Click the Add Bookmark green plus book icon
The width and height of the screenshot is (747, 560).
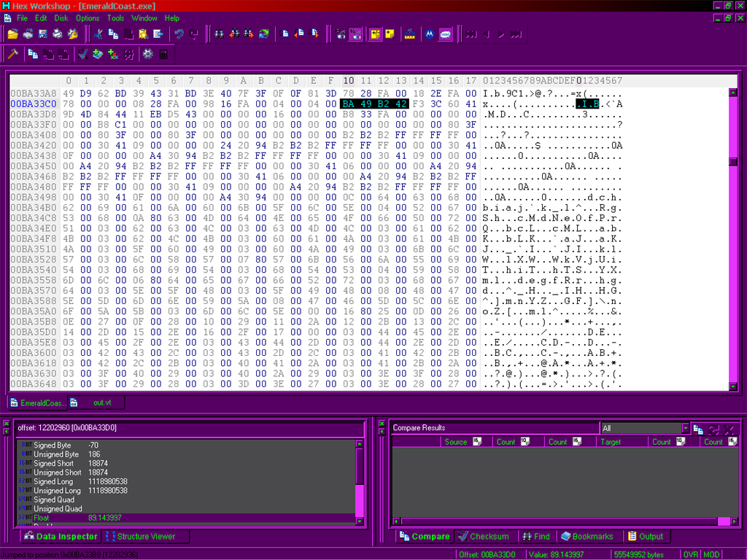[x=98, y=54]
